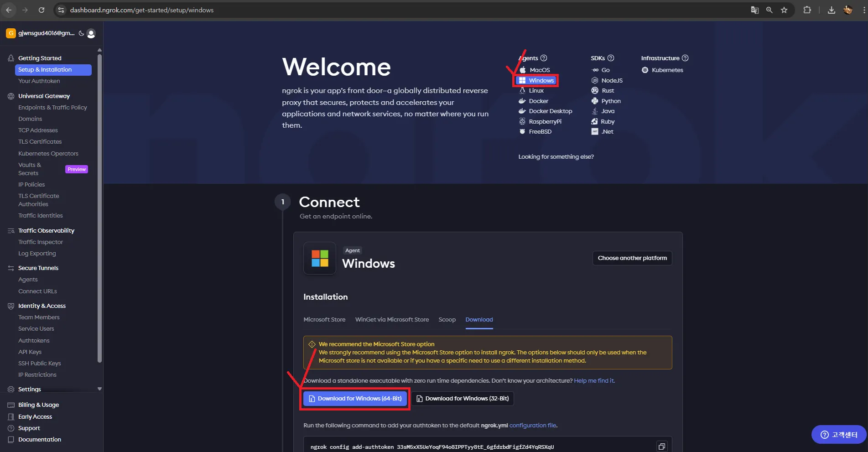Open Log Exporting in sidebar
Viewport: 868px width, 452px height.
click(x=37, y=253)
